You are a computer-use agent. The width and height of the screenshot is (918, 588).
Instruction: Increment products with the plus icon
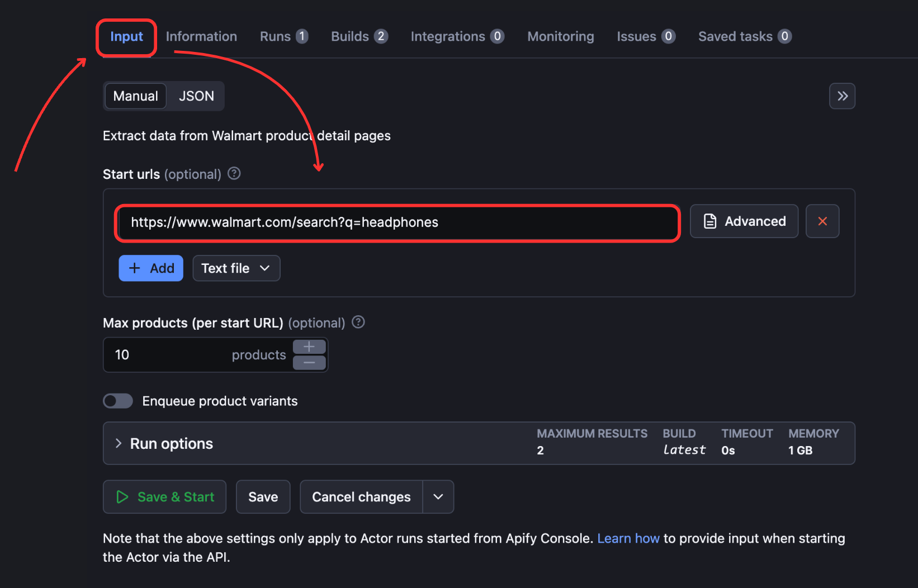click(309, 346)
